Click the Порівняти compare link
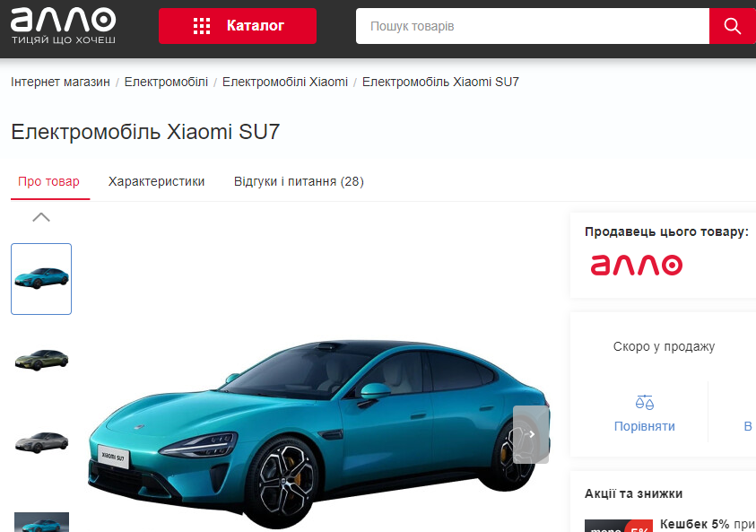This screenshot has height=532, width=756. click(644, 426)
